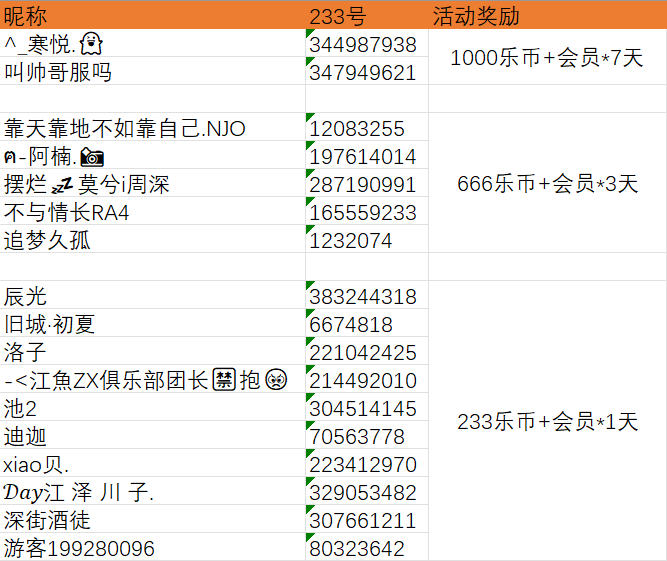This screenshot has height=561, width=667.
Task: Select the reward cell 1000乐币+会员*7天
Action: pos(547,57)
